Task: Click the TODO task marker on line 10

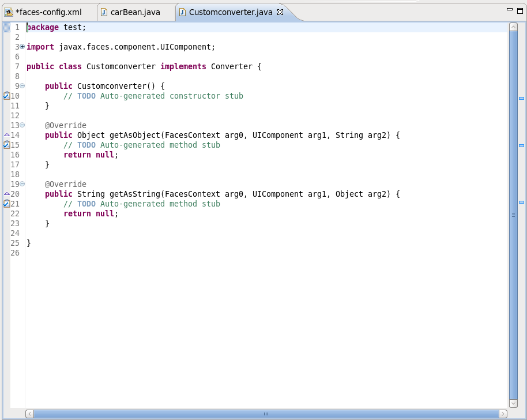Action: click(6, 96)
